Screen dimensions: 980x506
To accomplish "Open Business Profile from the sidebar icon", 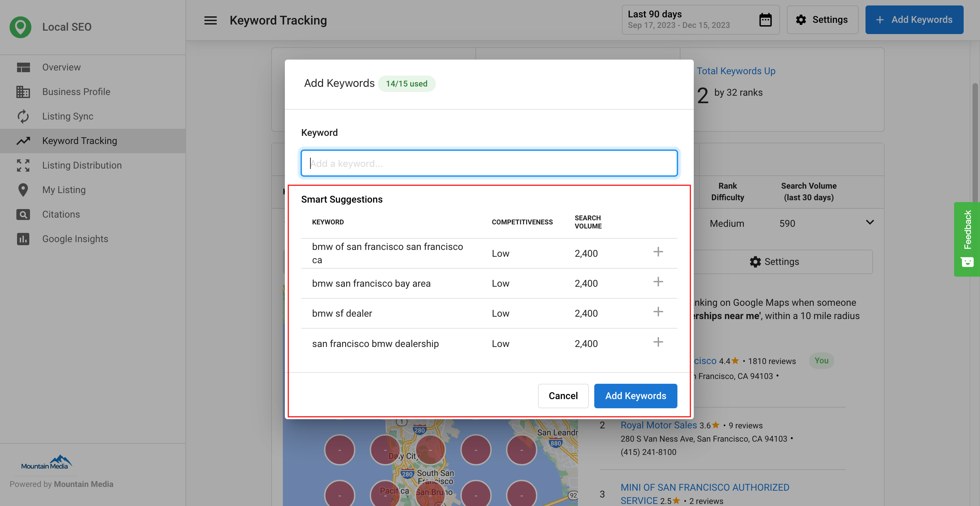I will (x=23, y=92).
